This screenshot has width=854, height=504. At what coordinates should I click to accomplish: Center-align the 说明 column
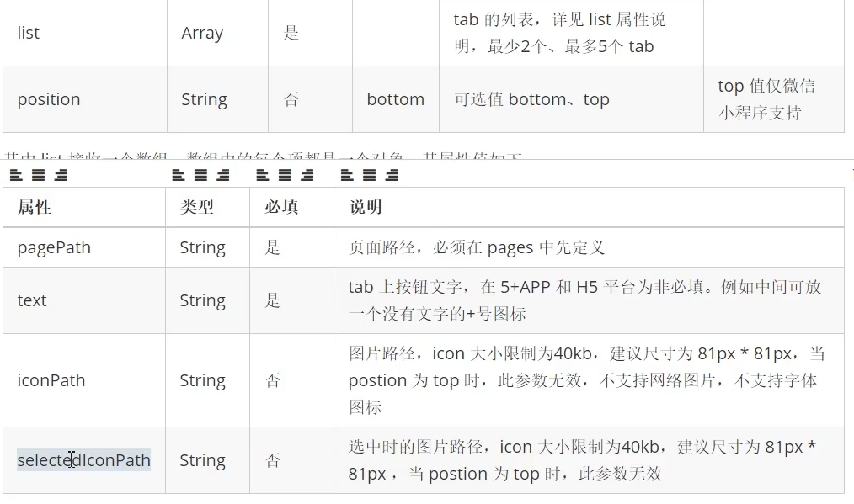[x=369, y=176]
